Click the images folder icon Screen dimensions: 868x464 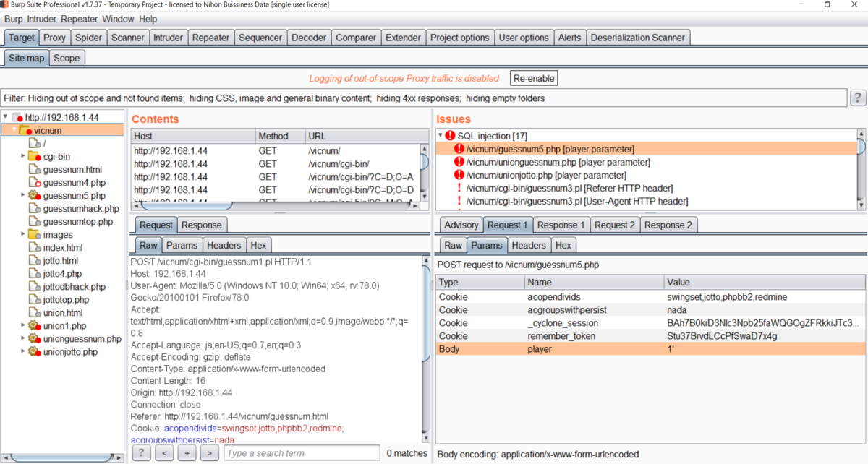point(35,234)
